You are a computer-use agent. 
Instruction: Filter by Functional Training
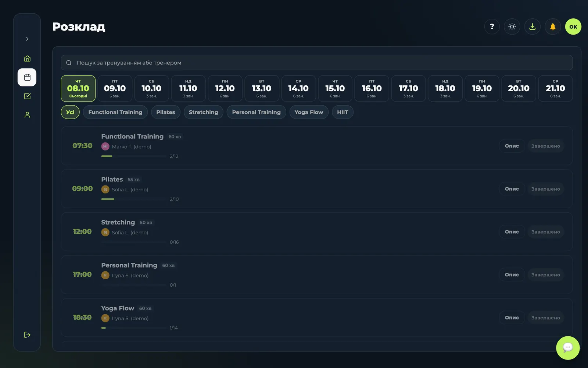pyautogui.click(x=115, y=112)
